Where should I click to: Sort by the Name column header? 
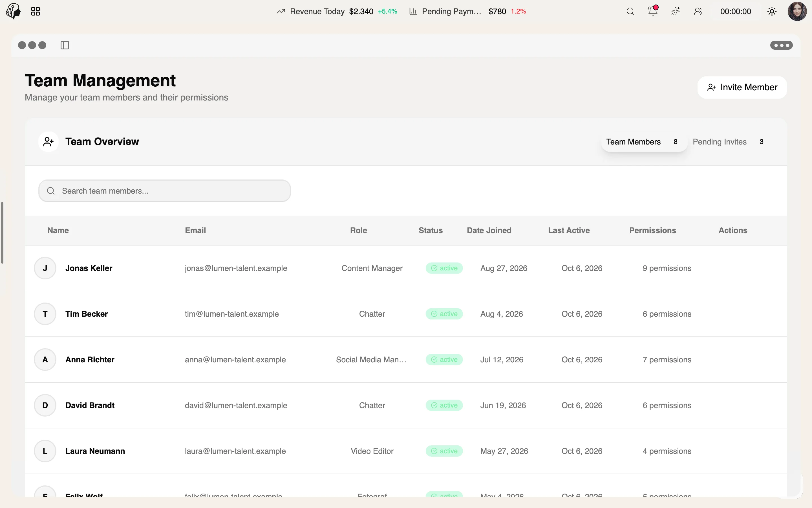pyautogui.click(x=58, y=231)
